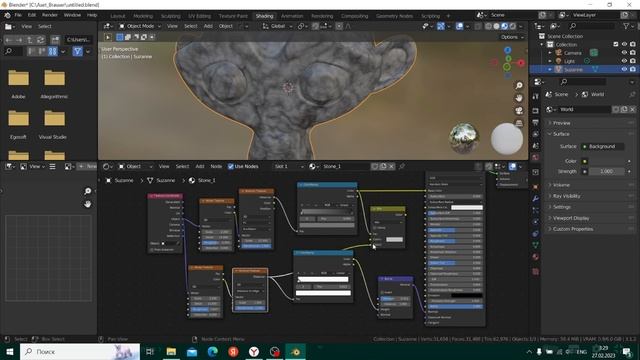Expand Custom Properties panel
This screenshot has height=360, width=640.
click(573, 229)
